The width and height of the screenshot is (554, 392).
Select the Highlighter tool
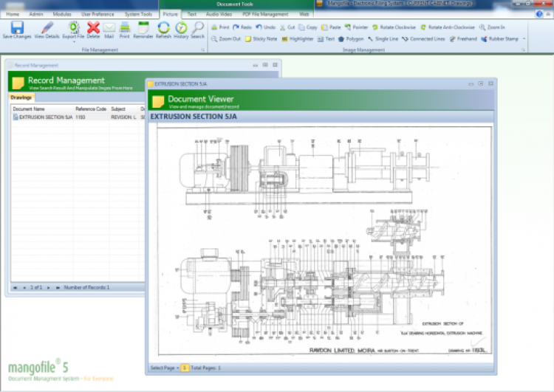(298, 38)
